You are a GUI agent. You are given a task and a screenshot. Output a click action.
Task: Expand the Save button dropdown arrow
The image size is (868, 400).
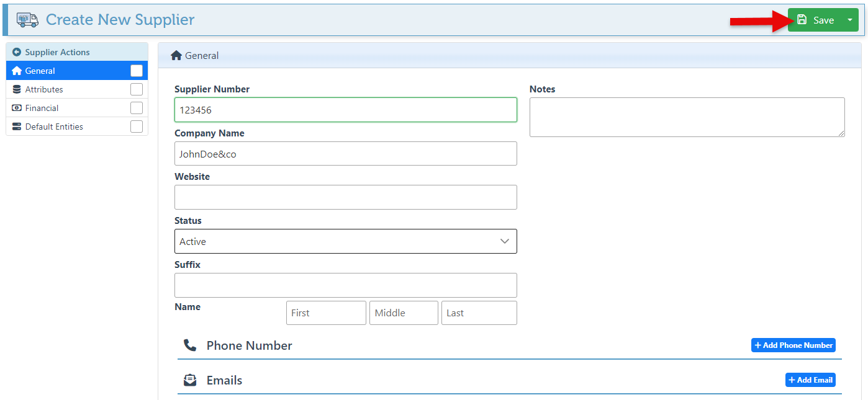pos(849,20)
